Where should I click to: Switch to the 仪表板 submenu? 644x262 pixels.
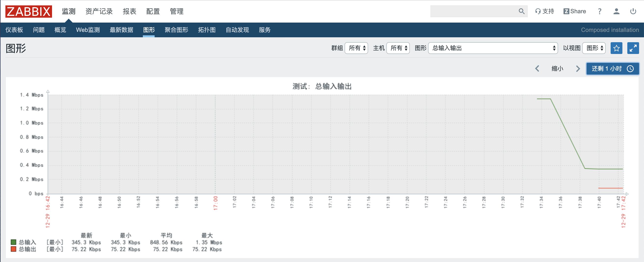coord(14,30)
